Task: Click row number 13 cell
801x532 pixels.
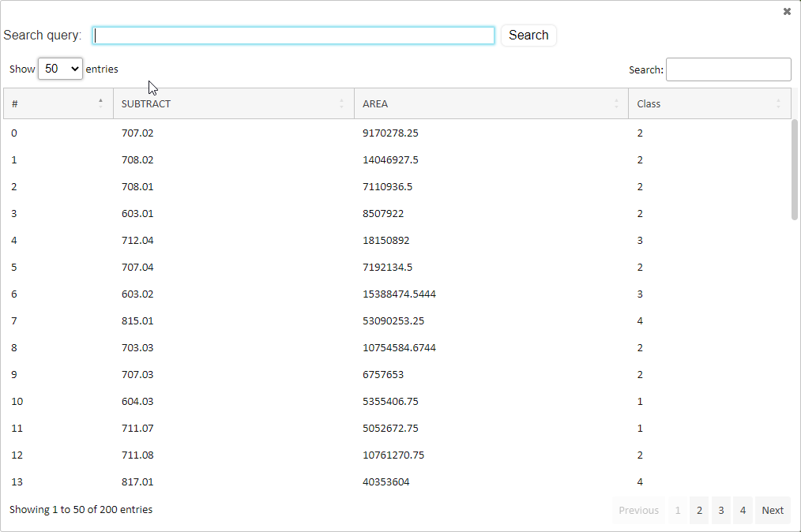Action: (17, 481)
